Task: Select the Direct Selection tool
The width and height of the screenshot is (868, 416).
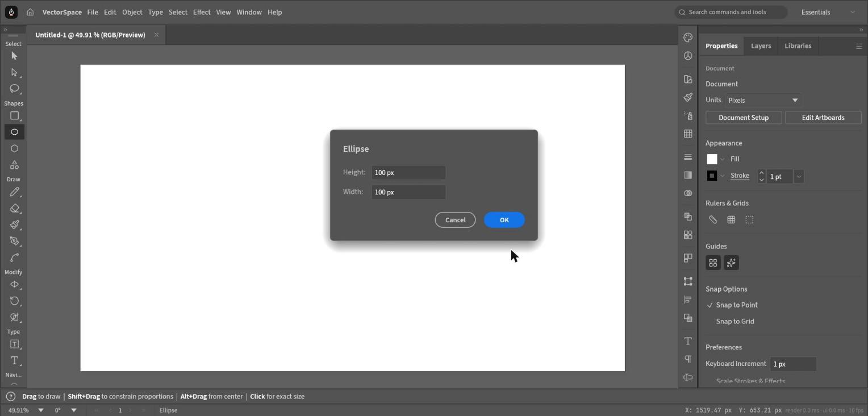Action: (14, 72)
